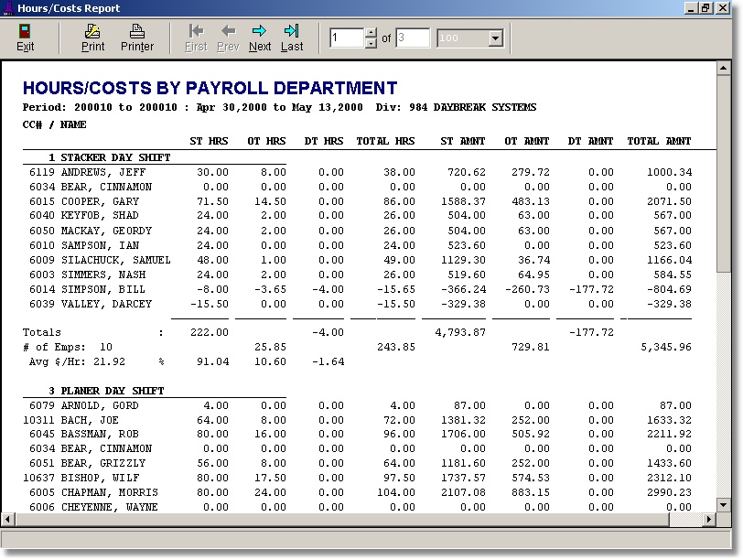Viewport: 743px width, 560px height.
Task: Click the Totals label
Action: tap(42, 332)
